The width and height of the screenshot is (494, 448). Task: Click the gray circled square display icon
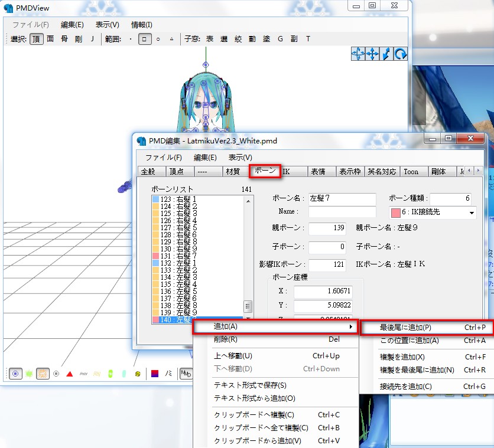(x=56, y=374)
